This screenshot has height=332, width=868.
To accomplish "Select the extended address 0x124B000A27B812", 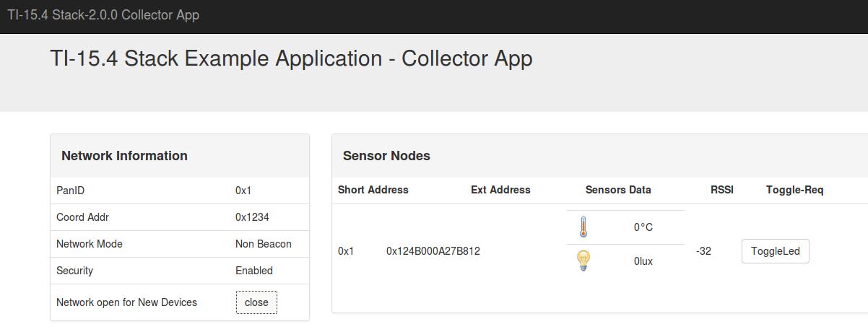I will point(433,251).
